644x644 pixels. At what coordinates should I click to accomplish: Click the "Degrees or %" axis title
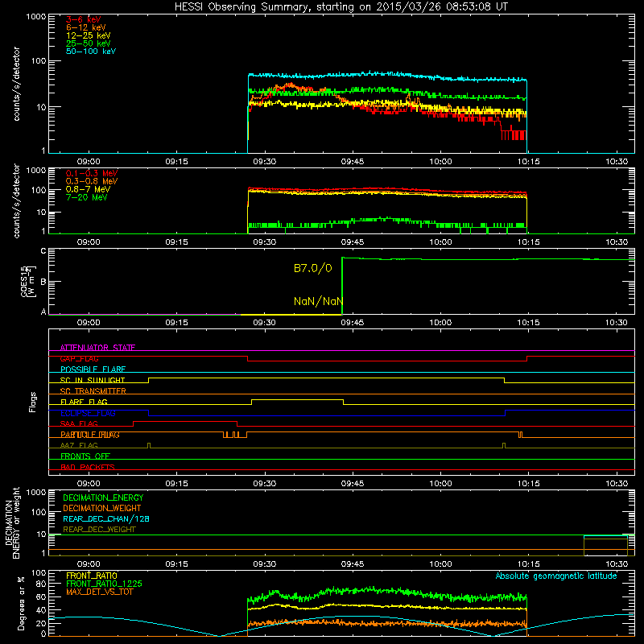[22, 603]
